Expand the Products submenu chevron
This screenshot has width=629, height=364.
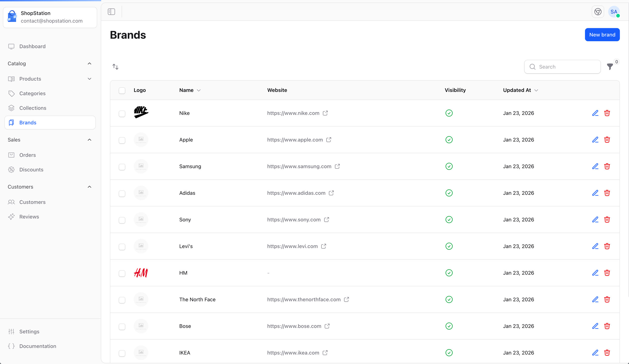pyautogui.click(x=89, y=79)
